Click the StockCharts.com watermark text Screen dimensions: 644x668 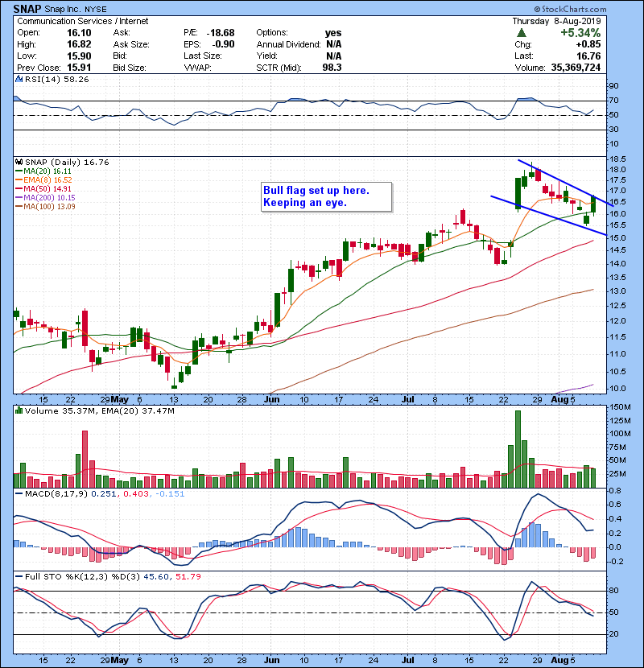pos(570,10)
